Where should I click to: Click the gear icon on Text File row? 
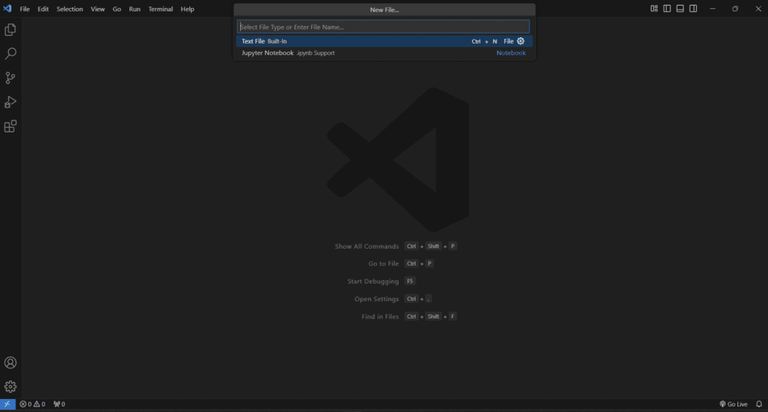coord(521,41)
